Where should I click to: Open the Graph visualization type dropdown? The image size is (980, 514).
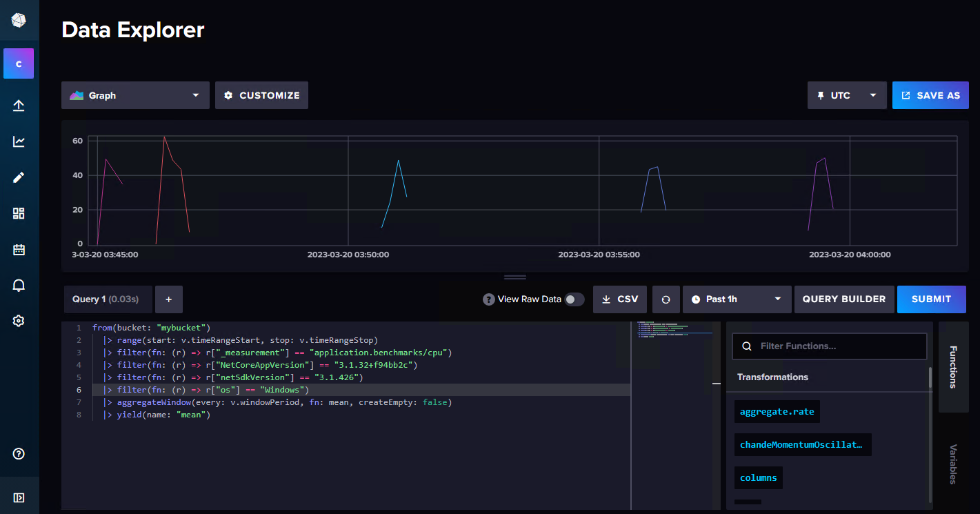(135, 95)
